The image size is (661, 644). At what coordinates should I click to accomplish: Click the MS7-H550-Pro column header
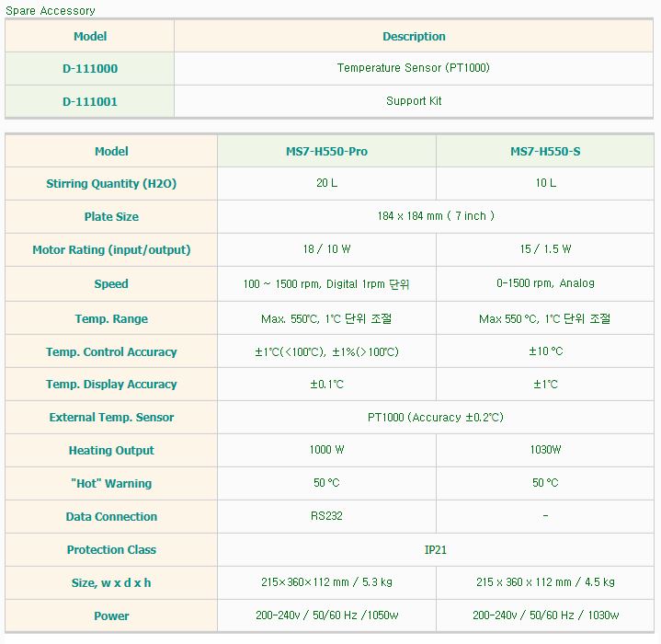tap(326, 152)
